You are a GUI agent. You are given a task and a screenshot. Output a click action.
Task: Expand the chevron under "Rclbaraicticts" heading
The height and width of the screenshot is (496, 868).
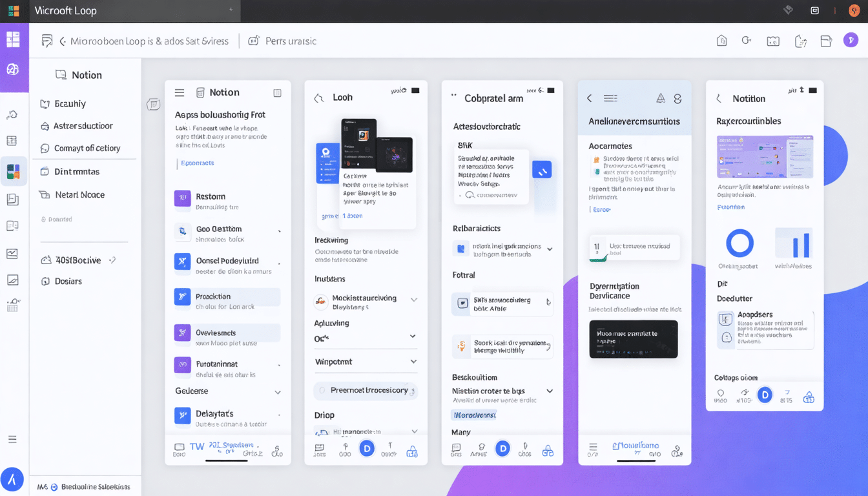tap(550, 249)
